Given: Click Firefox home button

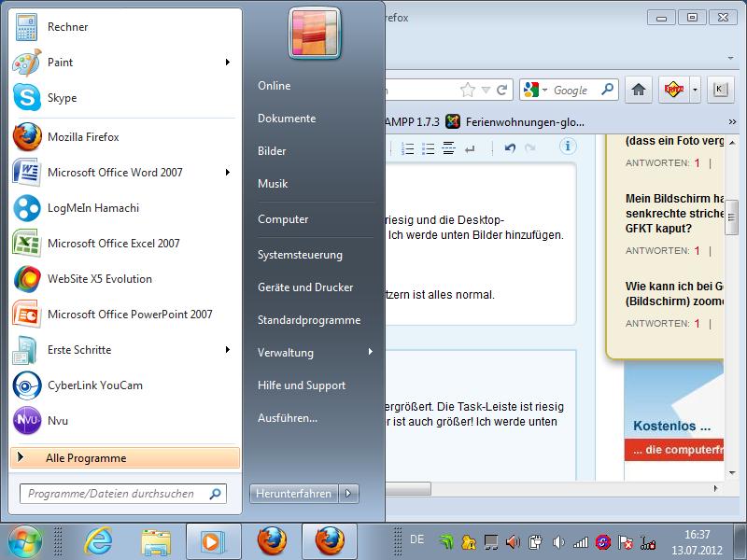Looking at the screenshot, I should coord(639,90).
